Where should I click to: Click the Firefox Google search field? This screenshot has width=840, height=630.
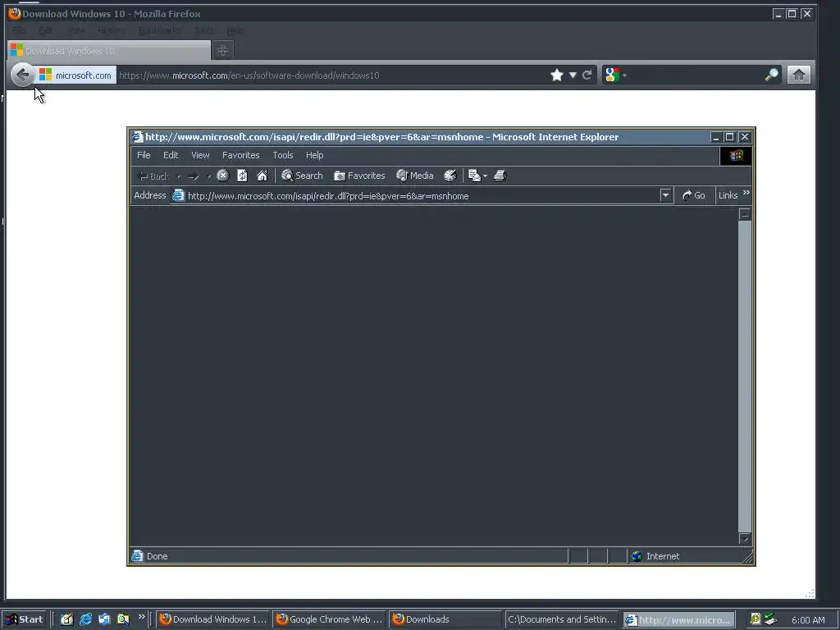coord(695,75)
